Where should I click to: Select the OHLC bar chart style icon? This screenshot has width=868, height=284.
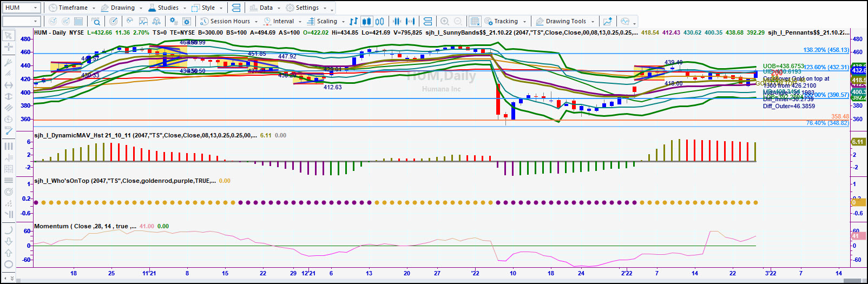coord(353,21)
